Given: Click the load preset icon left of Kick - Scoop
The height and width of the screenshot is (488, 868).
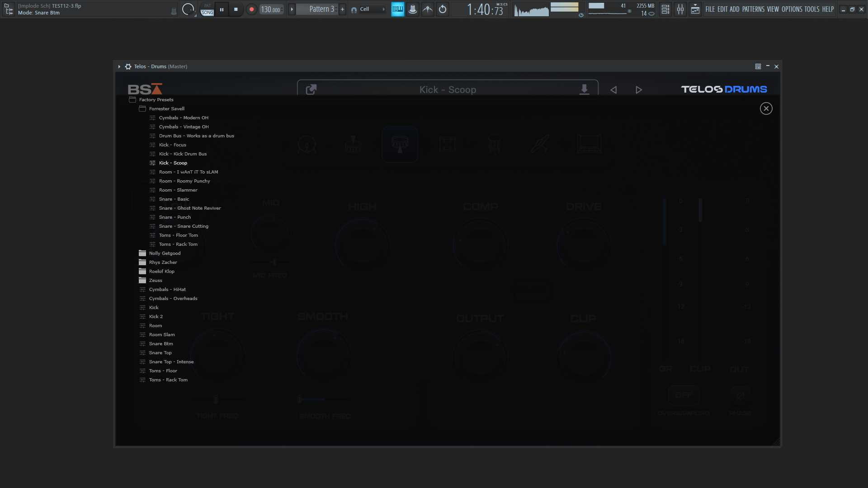Looking at the screenshot, I should coord(311,89).
